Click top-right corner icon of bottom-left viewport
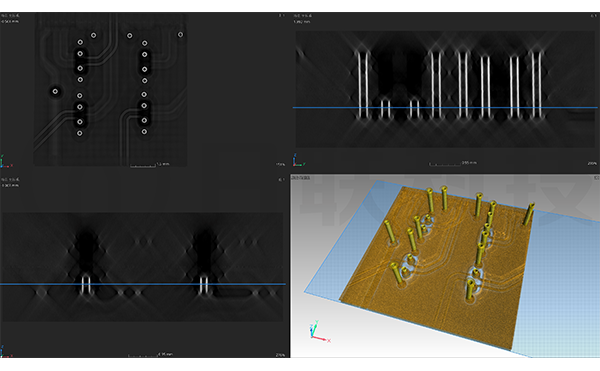The height and width of the screenshot is (371, 600). (x=282, y=179)
